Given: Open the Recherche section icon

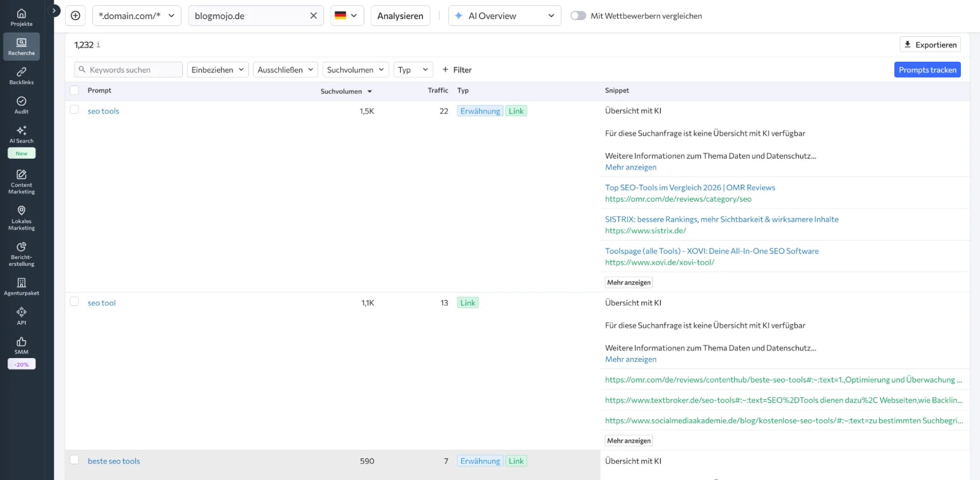Looking at the screenshot, I should point(22,47).
